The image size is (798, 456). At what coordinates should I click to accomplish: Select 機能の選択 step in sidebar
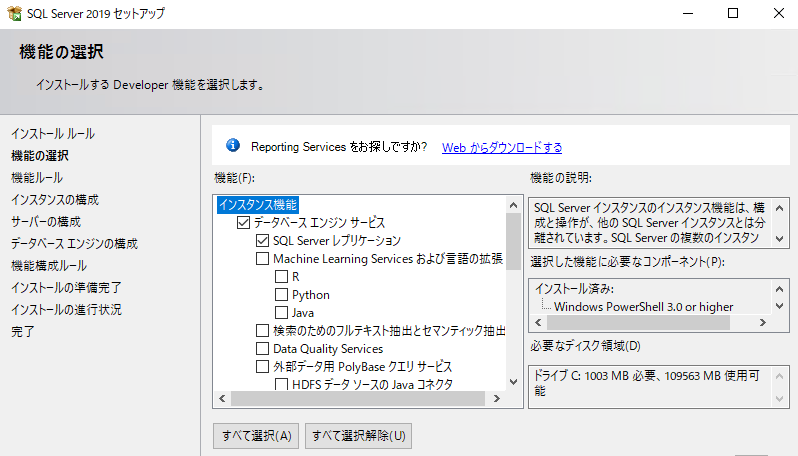pyautogui.click(x=40, y=156)
